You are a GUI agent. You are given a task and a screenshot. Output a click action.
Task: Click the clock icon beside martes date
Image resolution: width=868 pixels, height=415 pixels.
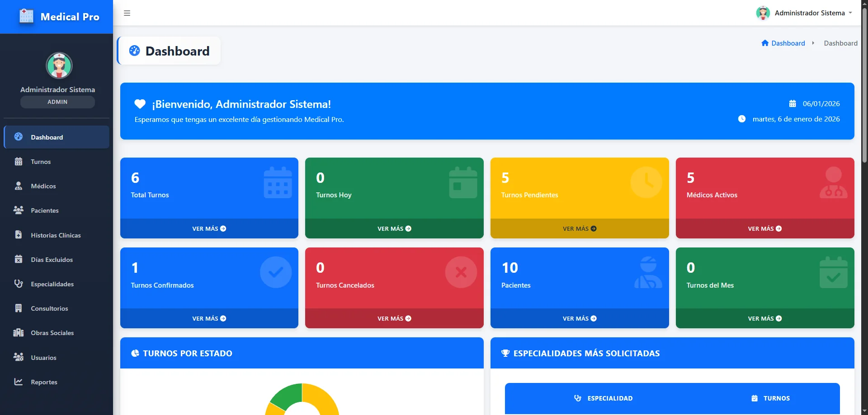(742, 119)
